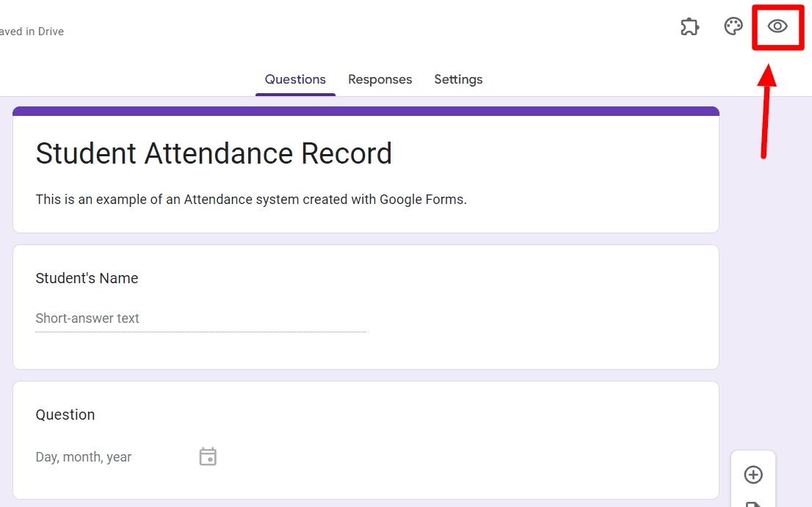Viewport: 812px width, 507px height.
Task: Open the Settings tab
Action: [458, 79]
